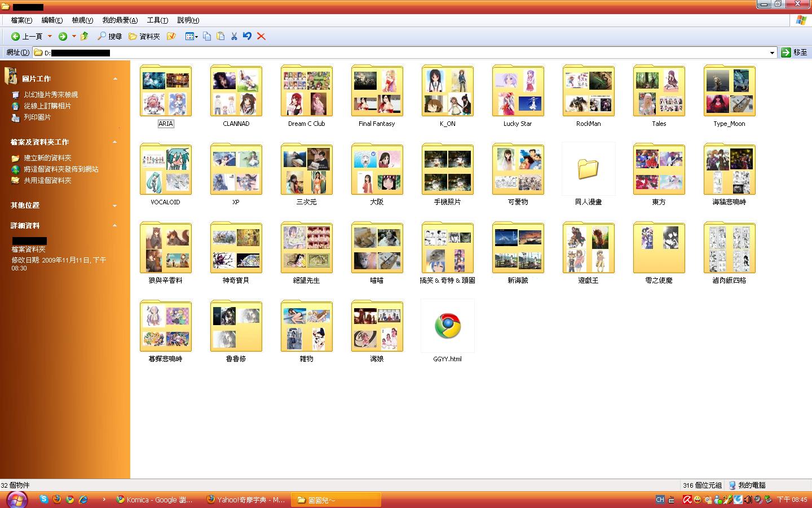Image resolution: width=812 pixels, height=508 pixels.
Task: Open the address bar dropdown arrow
Action: tap(772, 52)
